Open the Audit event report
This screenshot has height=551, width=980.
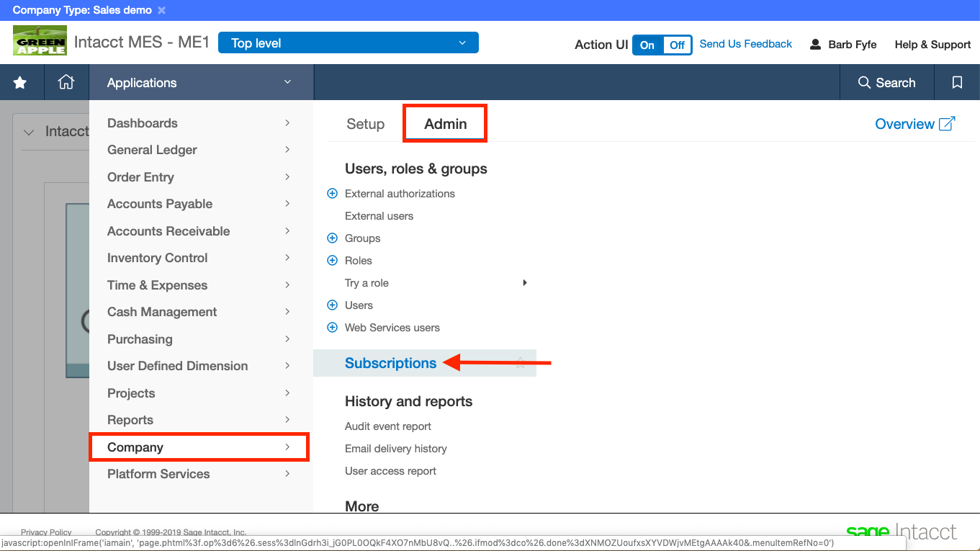(388, 426)
